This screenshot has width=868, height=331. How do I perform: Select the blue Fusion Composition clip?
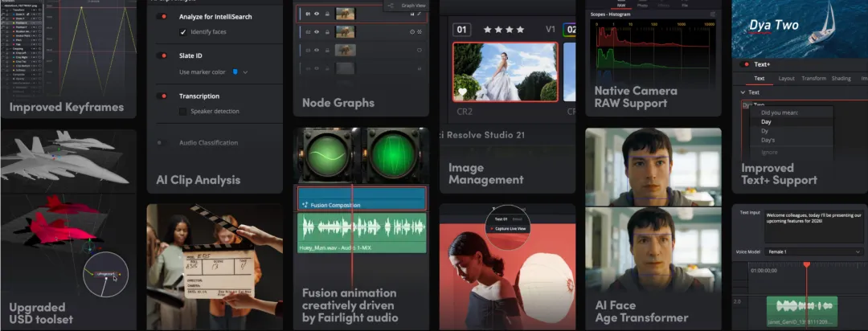[362, 198]
